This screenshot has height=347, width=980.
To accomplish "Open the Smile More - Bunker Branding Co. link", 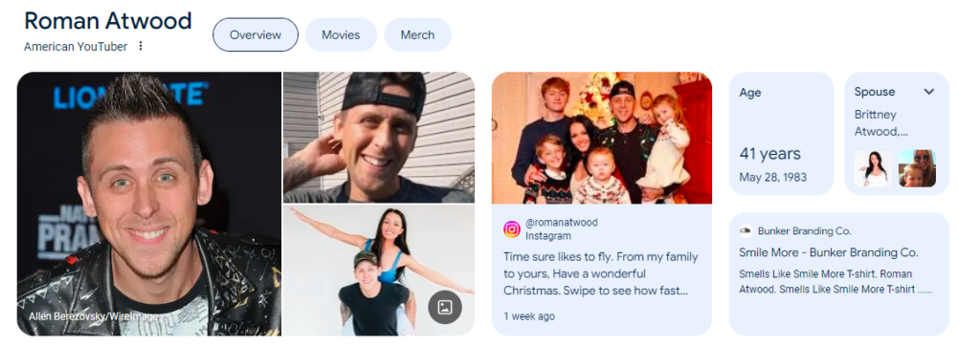I will [828, 252].
